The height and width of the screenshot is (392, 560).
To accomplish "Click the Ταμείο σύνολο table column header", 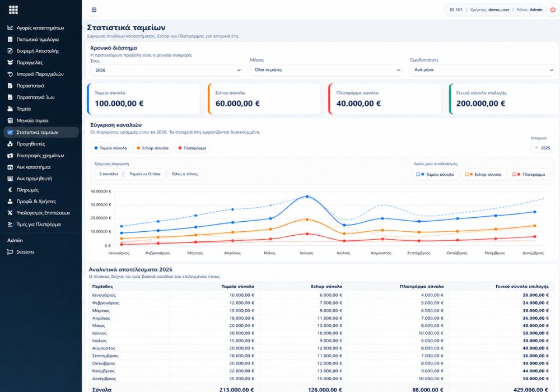I will point(238,286).
